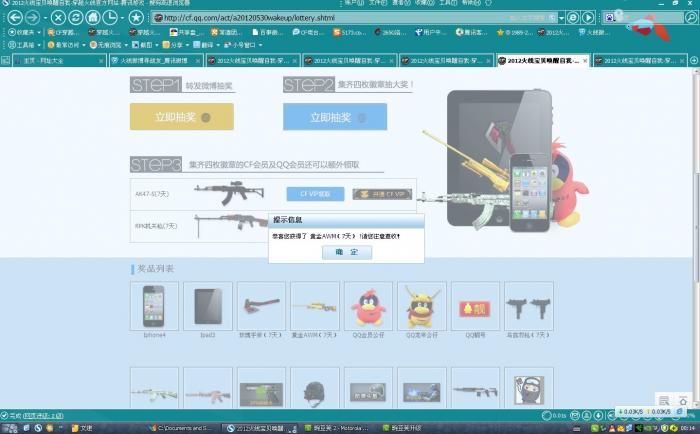Image resolution: width=700 pixels, height=434 pixels.
Task: Go back with the browser Back arrow
Action: (15, 18)
